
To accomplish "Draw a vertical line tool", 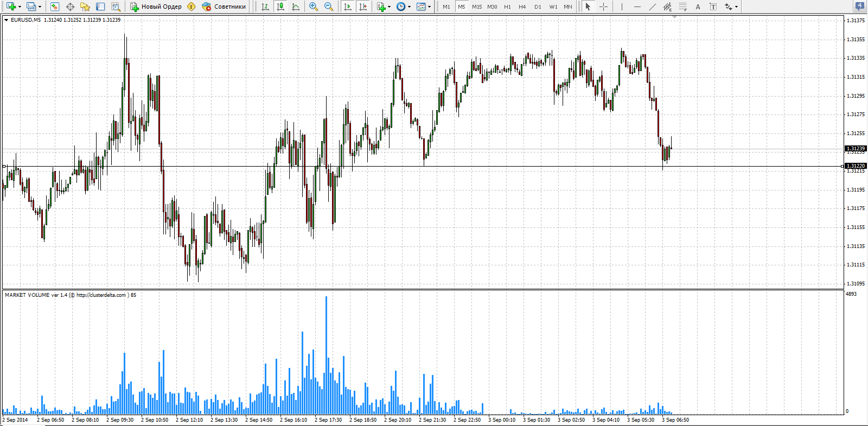I will 622,7.
